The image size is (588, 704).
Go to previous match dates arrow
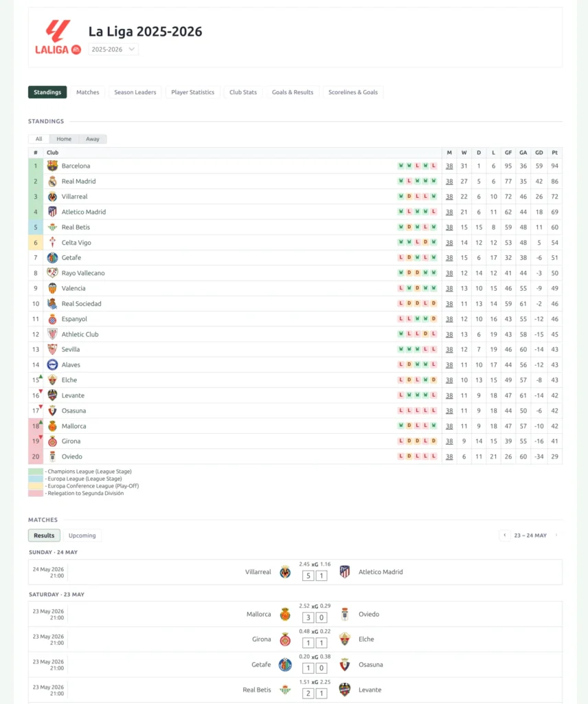tap(505, 535)
